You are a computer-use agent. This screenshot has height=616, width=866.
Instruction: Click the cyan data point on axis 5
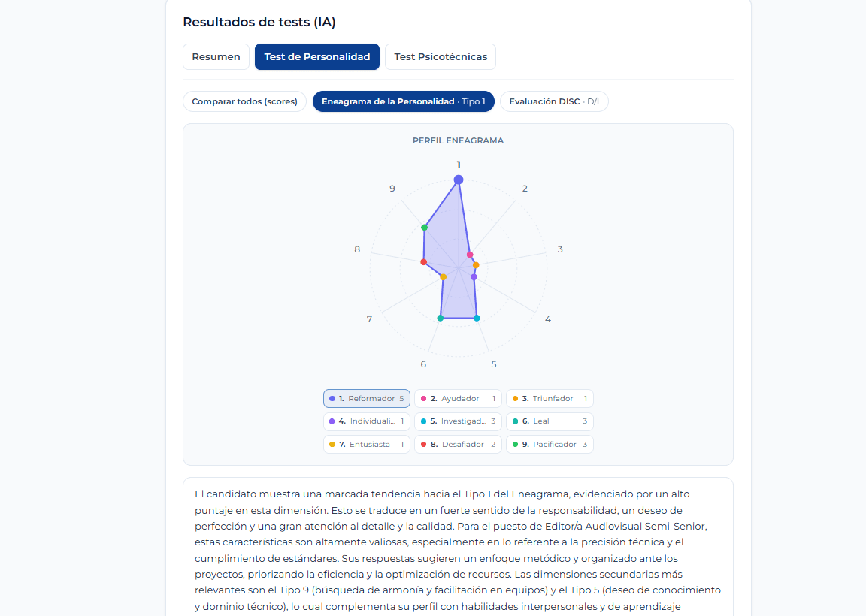tap(477, 318)
